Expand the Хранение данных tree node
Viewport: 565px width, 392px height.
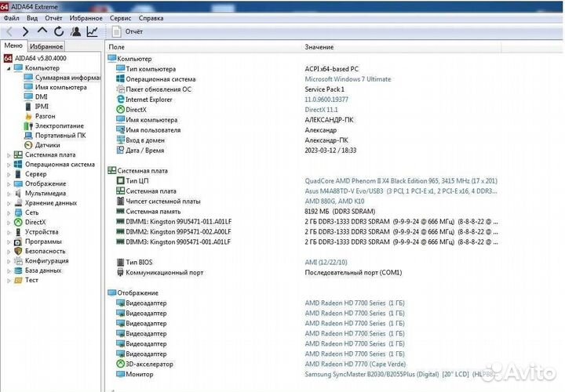tap(9, 202)
